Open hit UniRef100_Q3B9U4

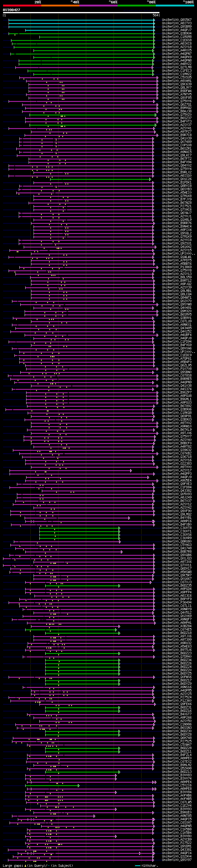[x=177, y=33]
